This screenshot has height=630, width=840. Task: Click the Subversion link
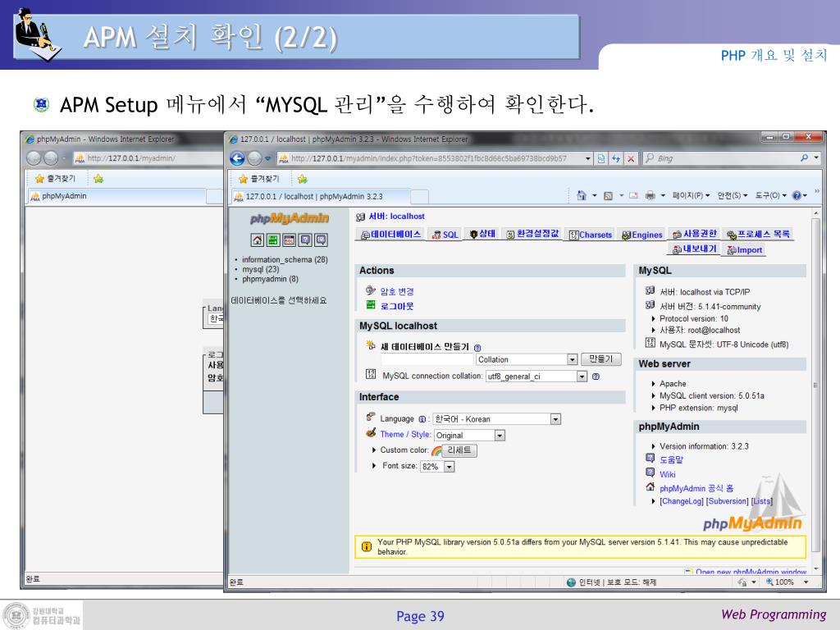pos(727,501)
